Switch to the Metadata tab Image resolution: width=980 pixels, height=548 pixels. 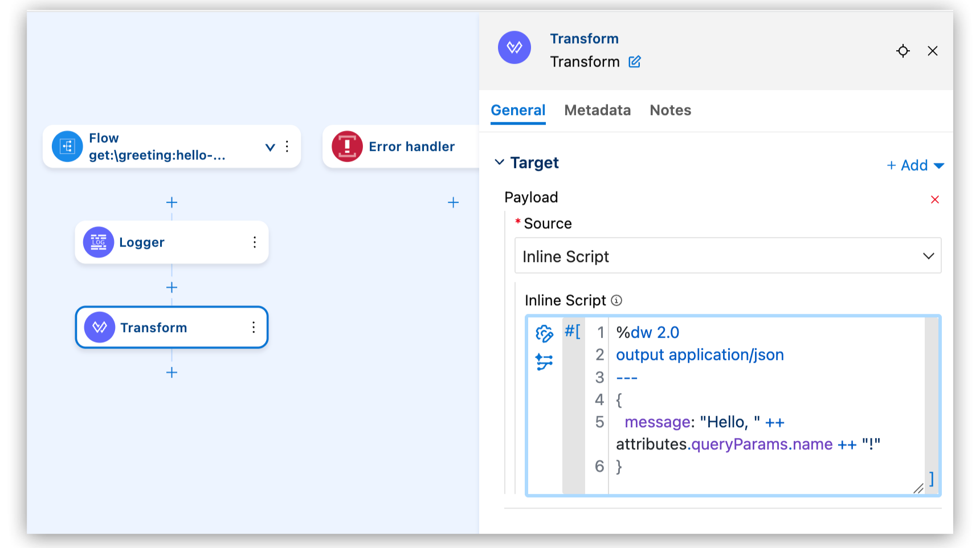click(597, 111)
